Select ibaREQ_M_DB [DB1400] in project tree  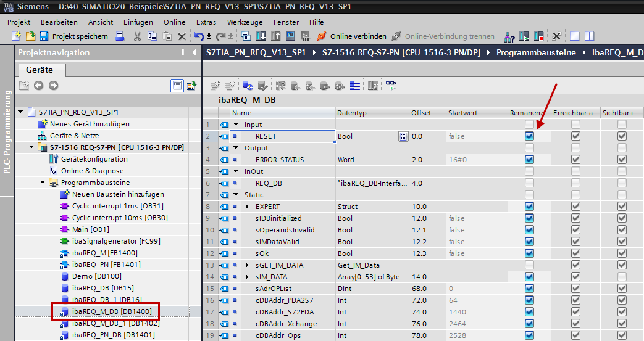click(x=111, y=311)
